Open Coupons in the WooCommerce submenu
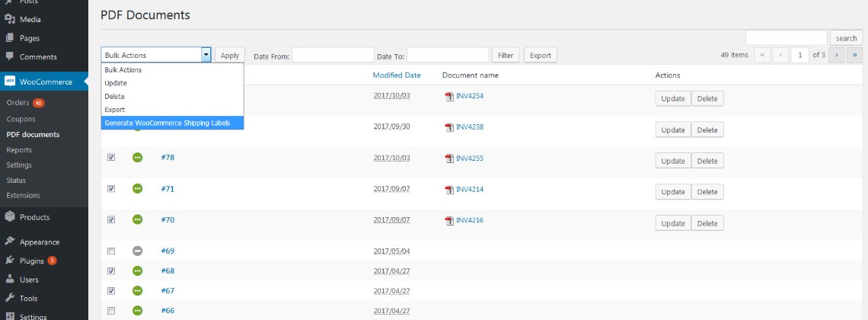This screenshot has width=868, height=320. pyautogui.click(x=21, y=119)
